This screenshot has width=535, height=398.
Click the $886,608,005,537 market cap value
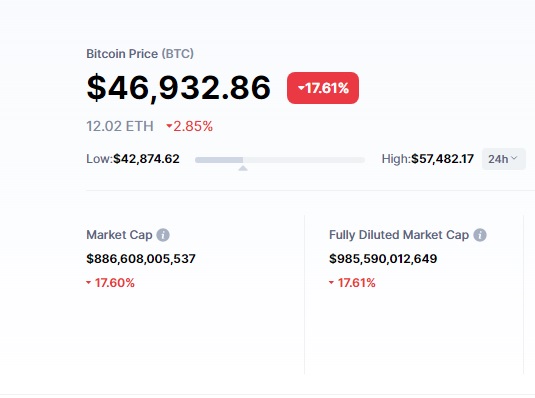click(141, 259)
